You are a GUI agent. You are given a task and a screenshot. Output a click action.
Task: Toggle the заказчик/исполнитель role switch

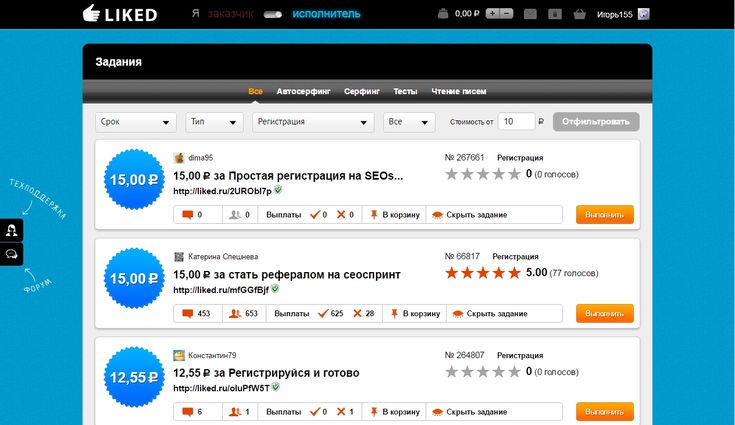tap(272, 15)
